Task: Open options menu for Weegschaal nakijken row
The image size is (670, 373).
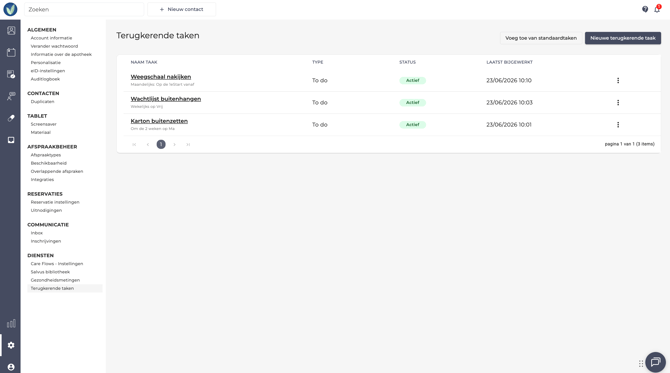Action: [x=618, y=80]
